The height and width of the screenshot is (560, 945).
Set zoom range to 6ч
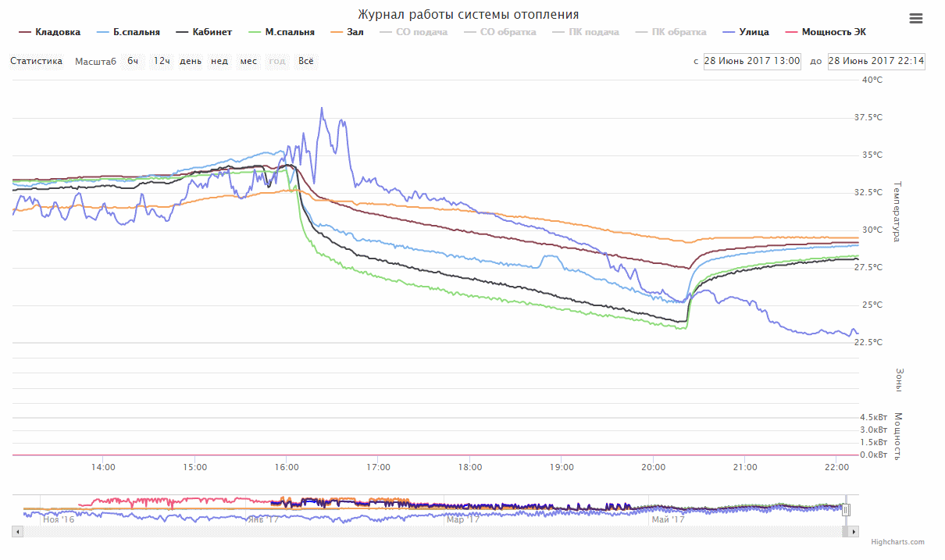coord(134,61)
